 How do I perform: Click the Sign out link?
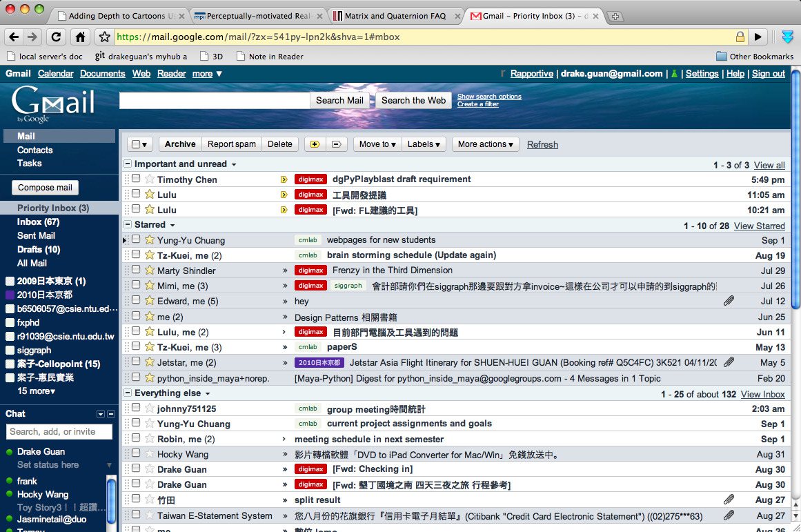coord(769,74)
